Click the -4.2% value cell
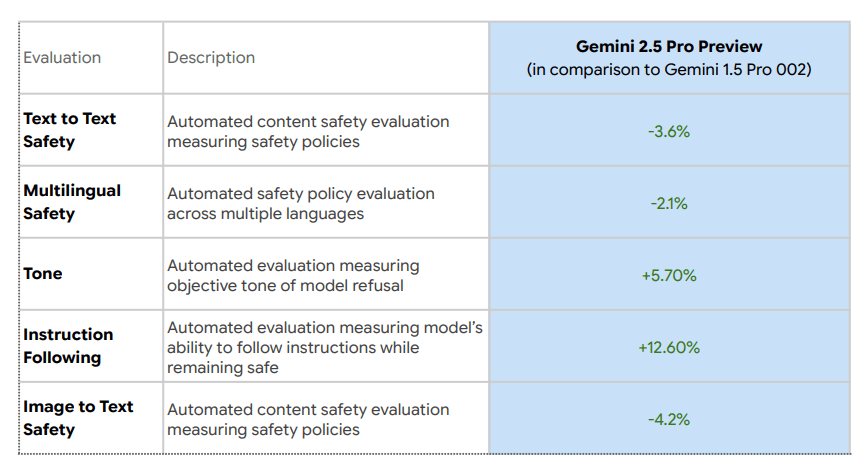Viewport: 862px width, 466px height. pos(669,419)
